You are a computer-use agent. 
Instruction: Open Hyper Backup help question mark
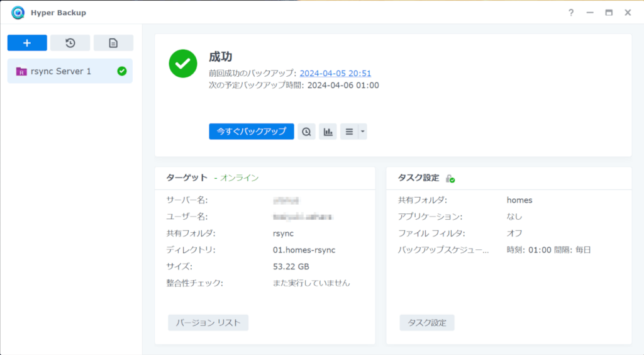[571, 13]
